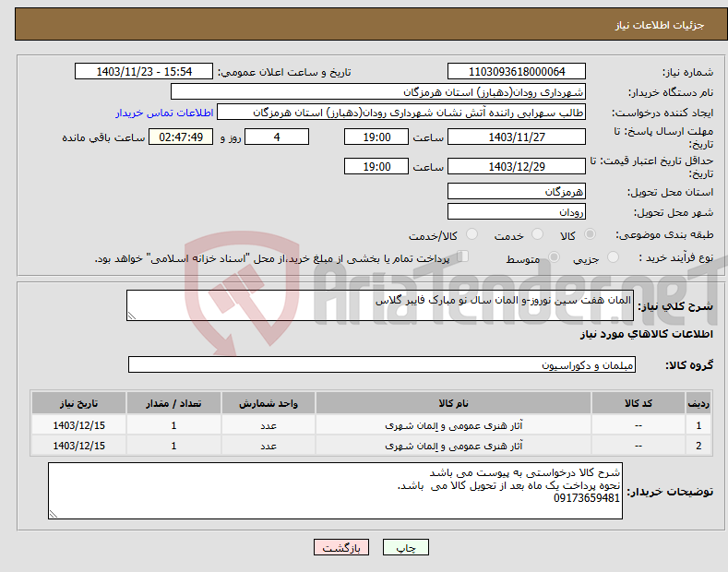Click the delivery city field رودان

(517, 211)
